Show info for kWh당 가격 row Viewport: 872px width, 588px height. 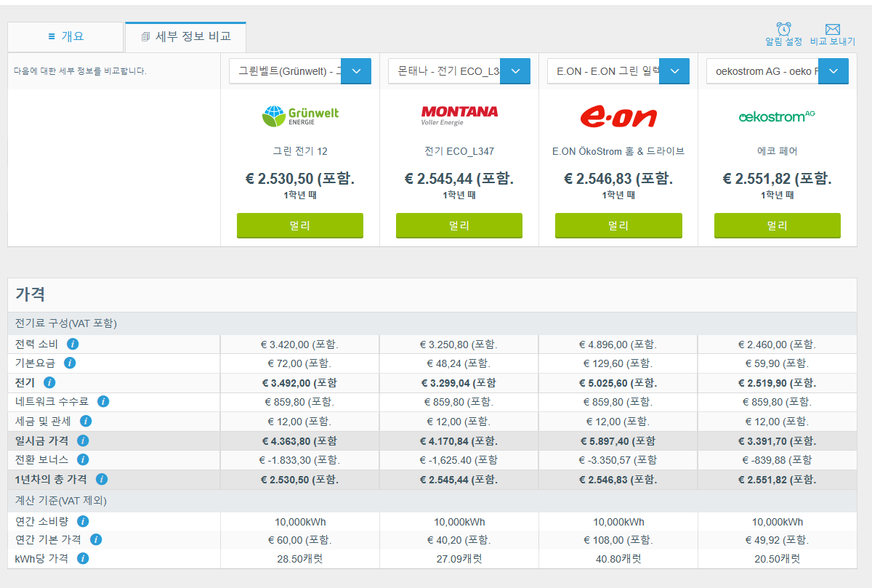click(83, 558)
